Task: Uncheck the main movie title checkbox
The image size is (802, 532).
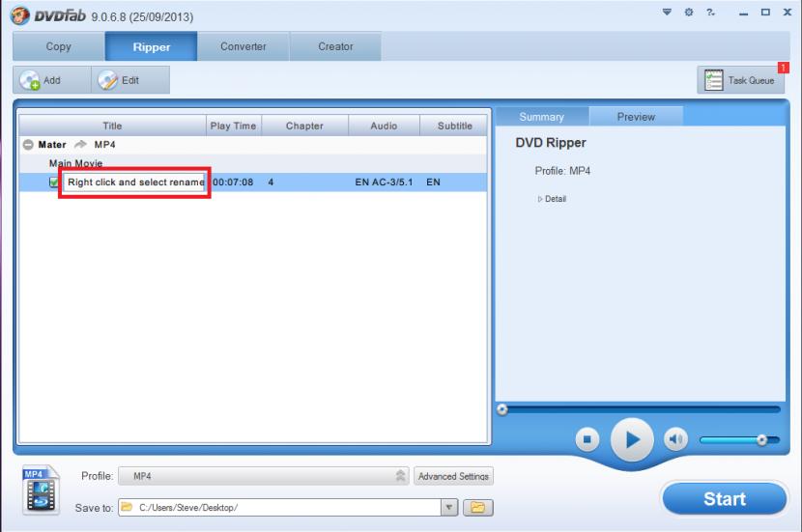Action: coord(54,182)
